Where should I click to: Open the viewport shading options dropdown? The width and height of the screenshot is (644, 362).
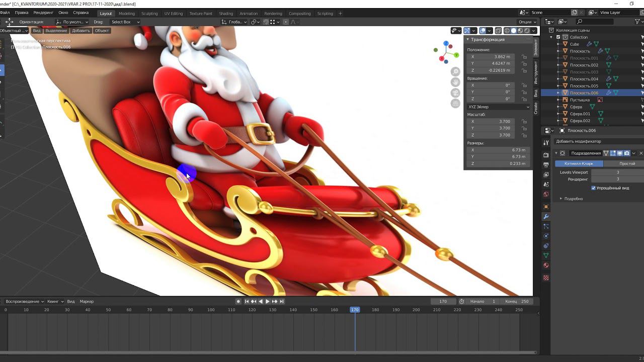tap(534, 31)
